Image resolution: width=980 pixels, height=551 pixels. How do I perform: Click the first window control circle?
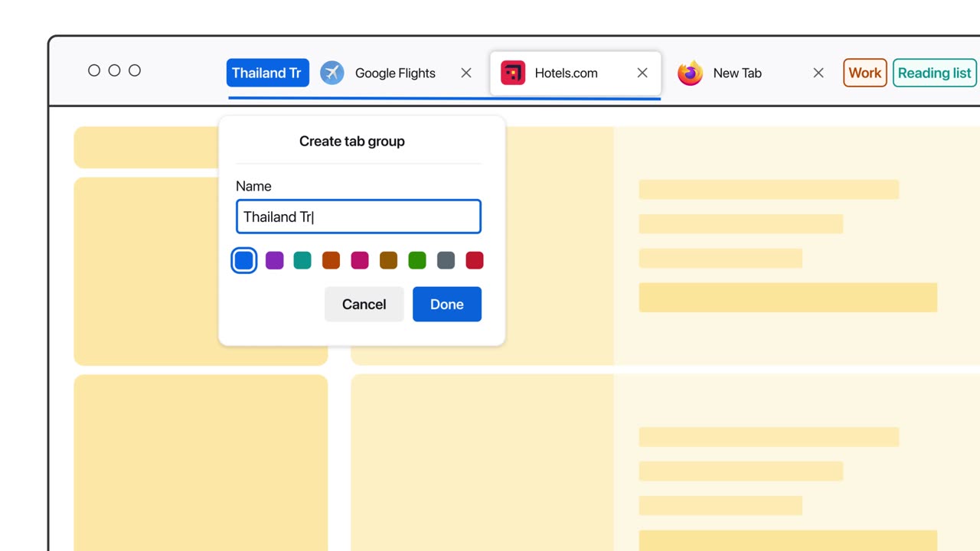coord(94,70)
